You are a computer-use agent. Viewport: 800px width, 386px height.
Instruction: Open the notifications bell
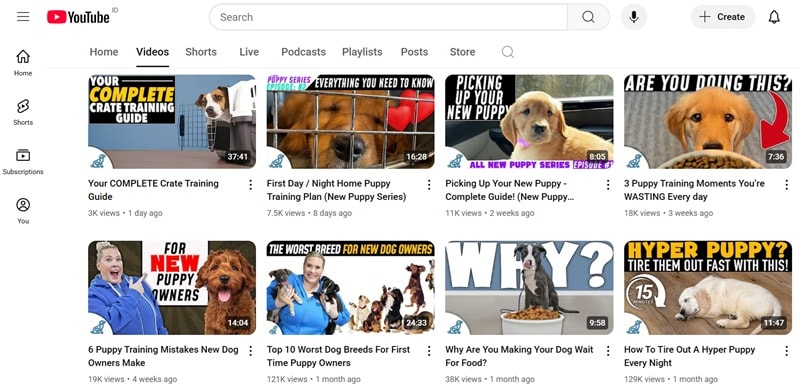click(x=774, y=17)
